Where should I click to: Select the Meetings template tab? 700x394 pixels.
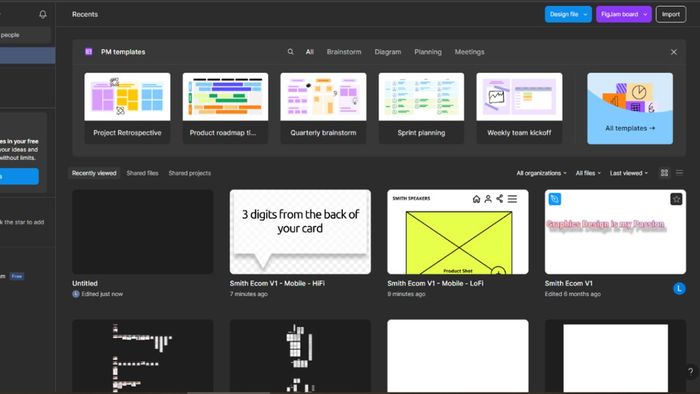pyautogui.click(x=470, y=52)
